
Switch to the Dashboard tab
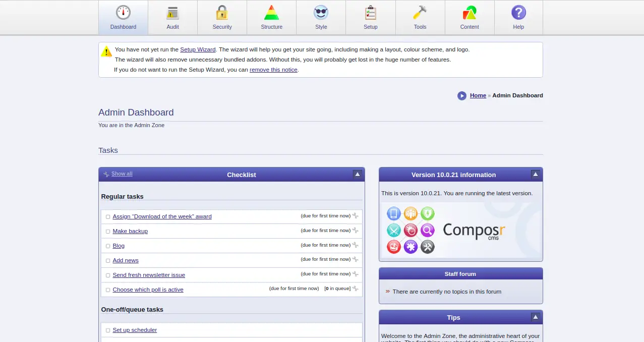tap(123, 18)
